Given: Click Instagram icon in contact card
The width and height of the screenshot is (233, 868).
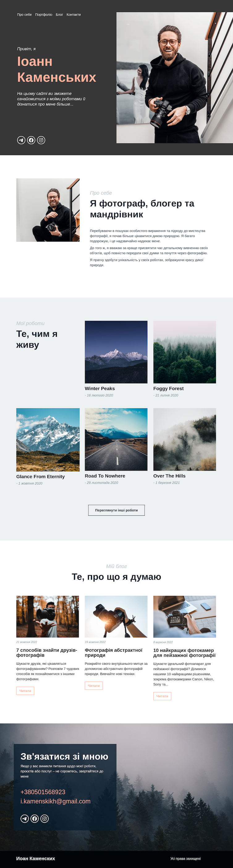Looking at the screenshot, I should point(44,819).
